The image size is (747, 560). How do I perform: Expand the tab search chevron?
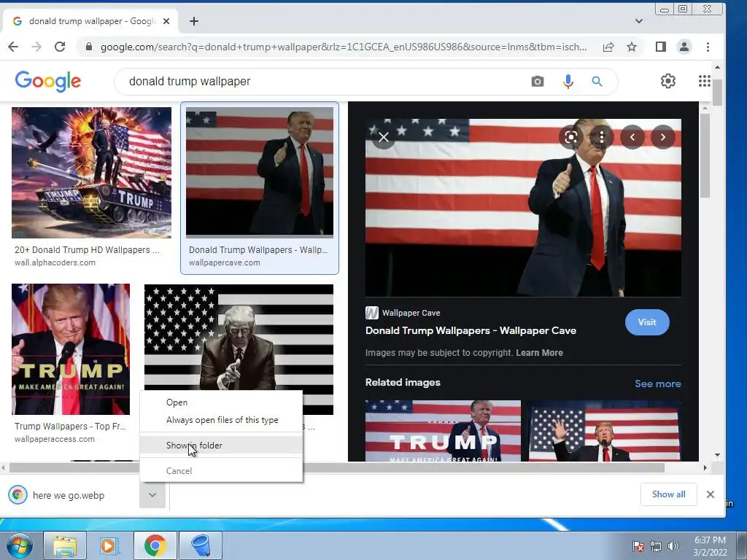(639, 21)
